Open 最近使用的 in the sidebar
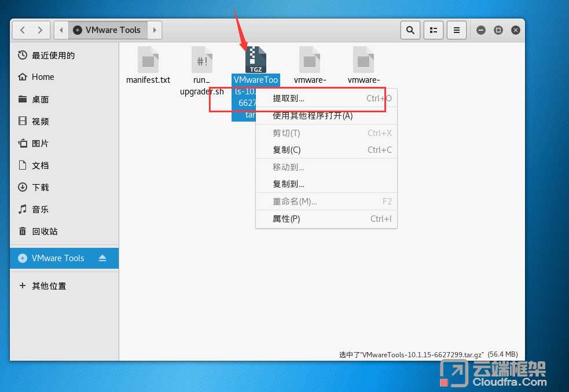 click(64, 55)
